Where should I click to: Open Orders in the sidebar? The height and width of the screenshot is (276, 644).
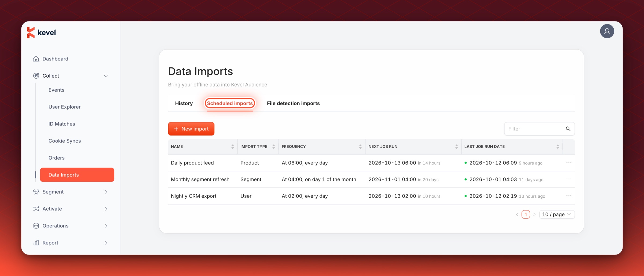(56, 158)
